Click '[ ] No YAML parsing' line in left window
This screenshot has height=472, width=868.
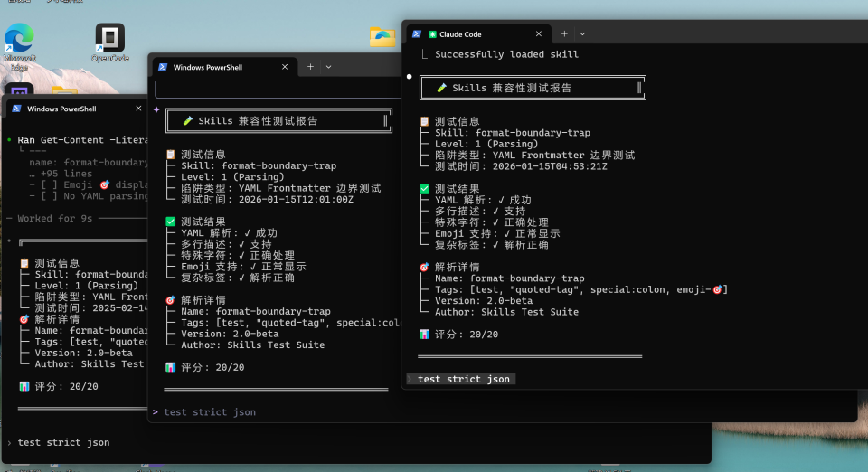pos(89,196)
